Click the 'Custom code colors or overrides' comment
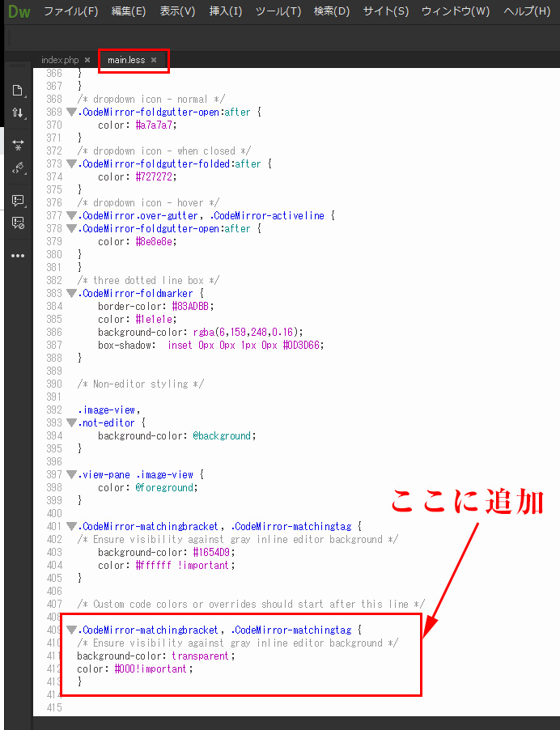Screen dimensions: 560x730 (251, 605)
